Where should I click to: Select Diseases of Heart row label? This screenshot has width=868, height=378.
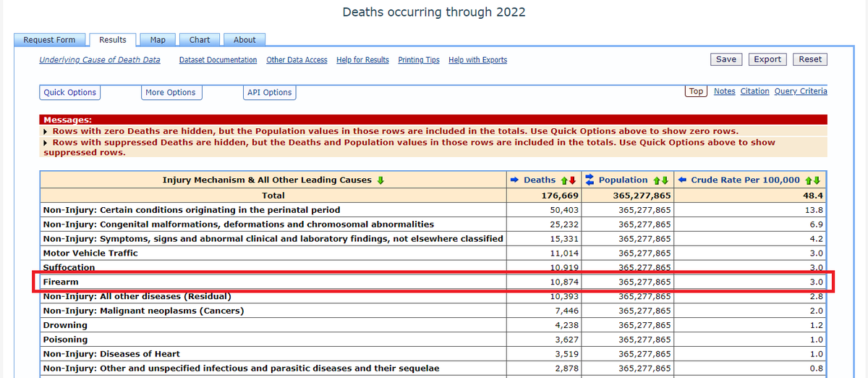[111, 354]
